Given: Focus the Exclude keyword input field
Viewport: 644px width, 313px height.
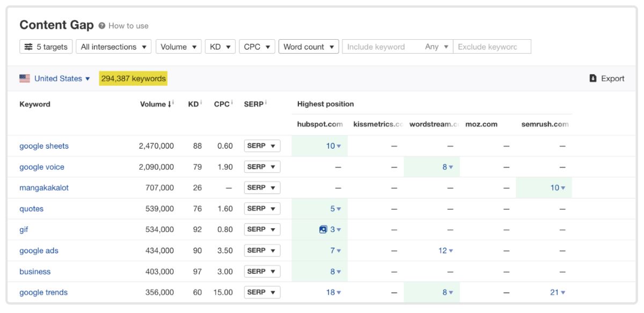Looking at the screenshot, I should [492, 47].
